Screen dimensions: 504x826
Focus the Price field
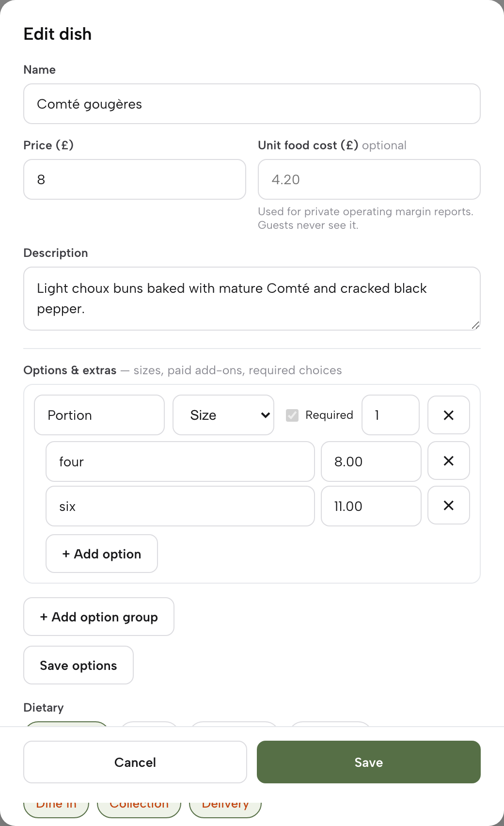point(135,179)
